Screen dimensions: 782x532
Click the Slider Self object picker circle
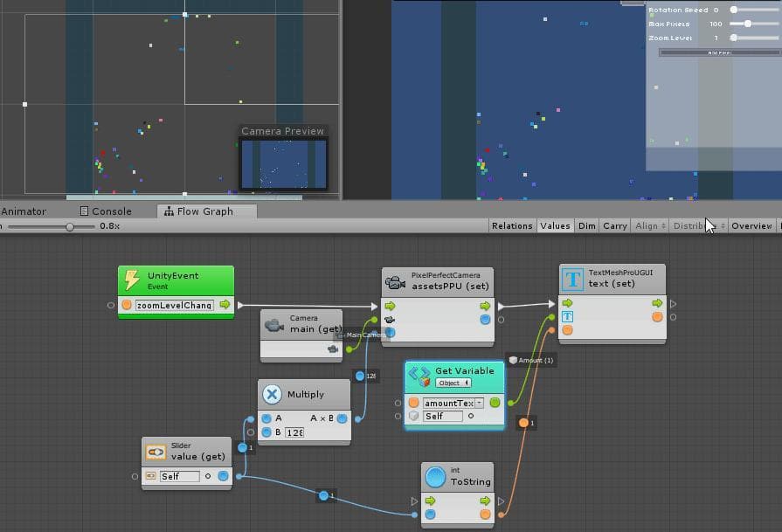[x=208, y=476]
